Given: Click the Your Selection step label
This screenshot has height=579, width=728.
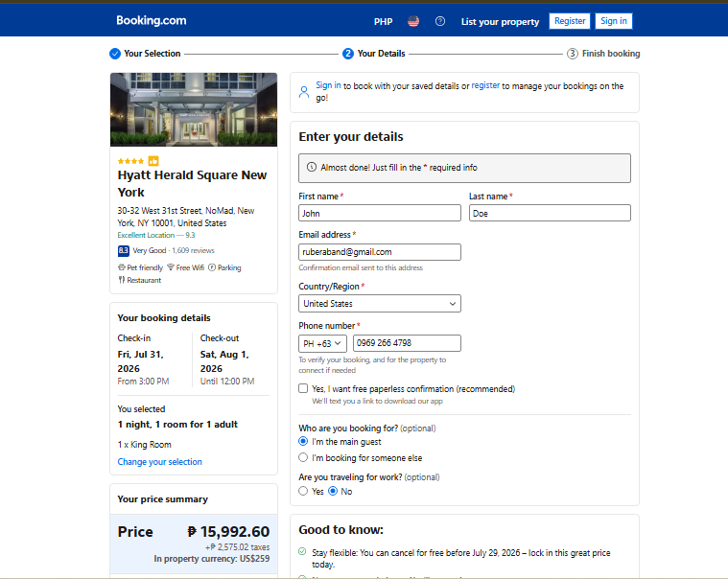Looking at the screenshot, I should coord(153,54).
